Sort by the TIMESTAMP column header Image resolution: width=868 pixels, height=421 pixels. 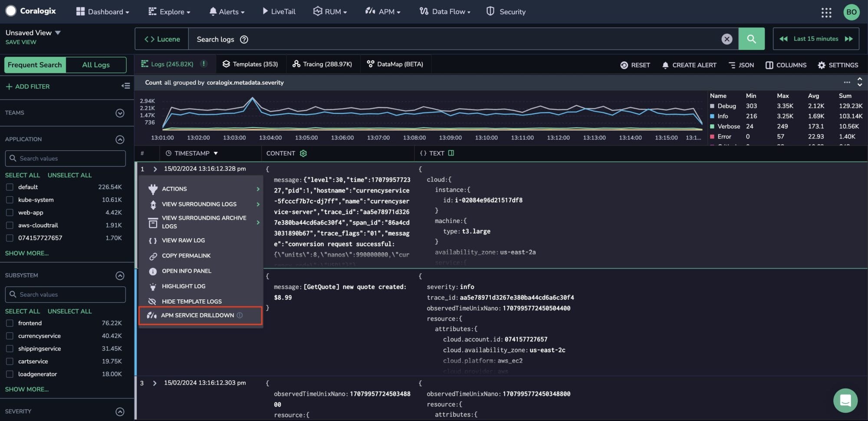(192, 153)
